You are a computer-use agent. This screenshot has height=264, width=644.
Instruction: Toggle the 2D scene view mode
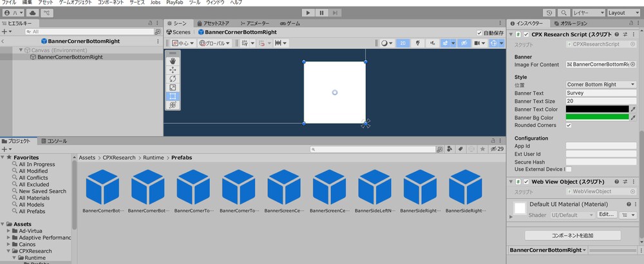(403, 42)
